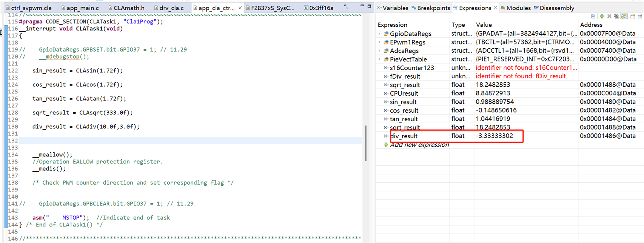The height and width of the screenshot is (243, 644).
Task: Open the Disassembly tab
Action: (554, 8)
